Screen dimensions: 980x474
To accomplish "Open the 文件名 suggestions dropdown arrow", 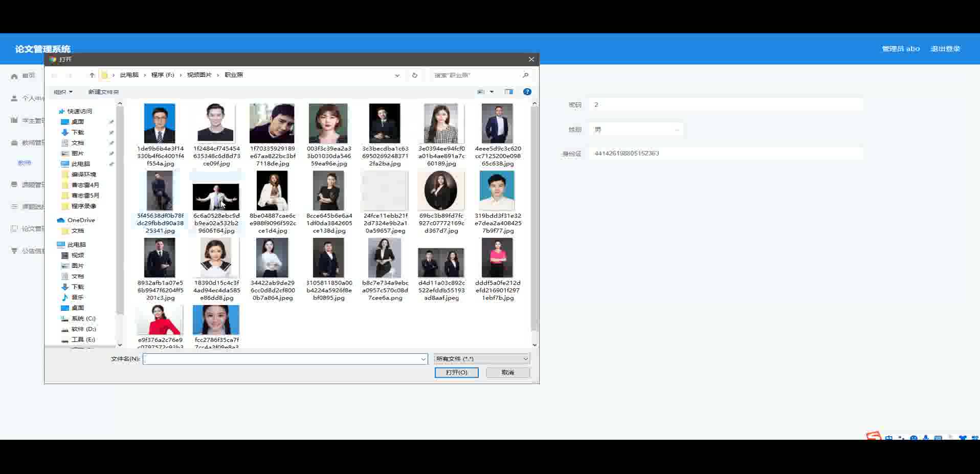I will coord(424,359).
